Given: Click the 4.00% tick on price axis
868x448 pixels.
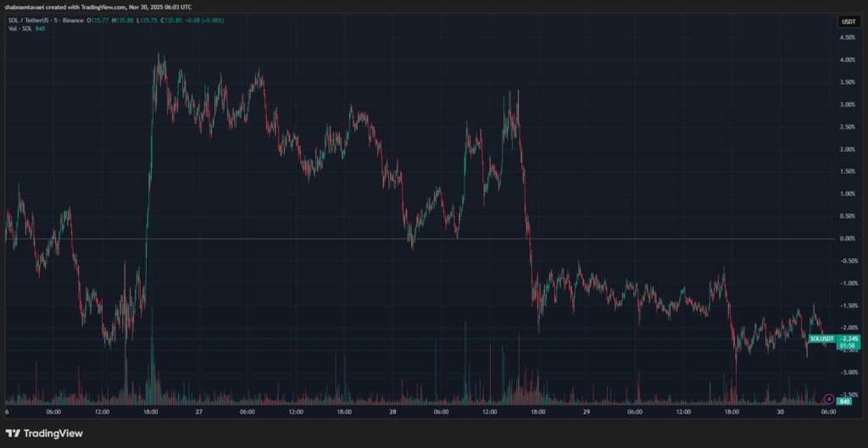Looking at the screenshot, I should click(x=847, y=60).
